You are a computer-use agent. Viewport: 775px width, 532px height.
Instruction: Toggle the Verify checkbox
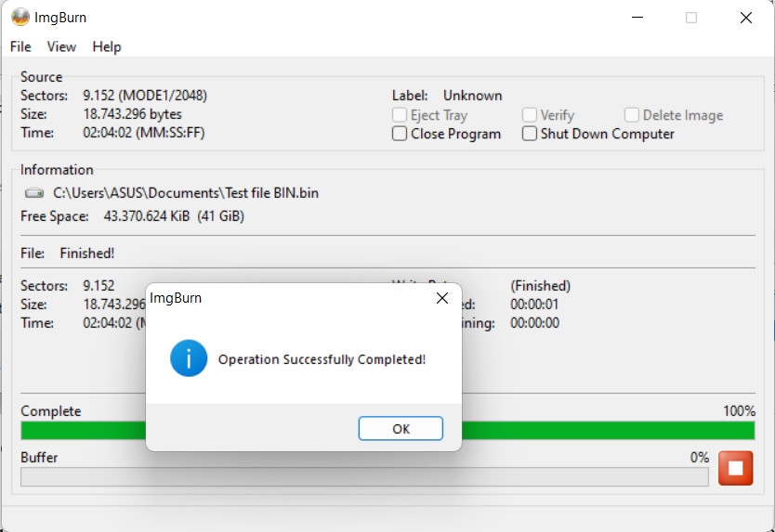coord(530,114)
